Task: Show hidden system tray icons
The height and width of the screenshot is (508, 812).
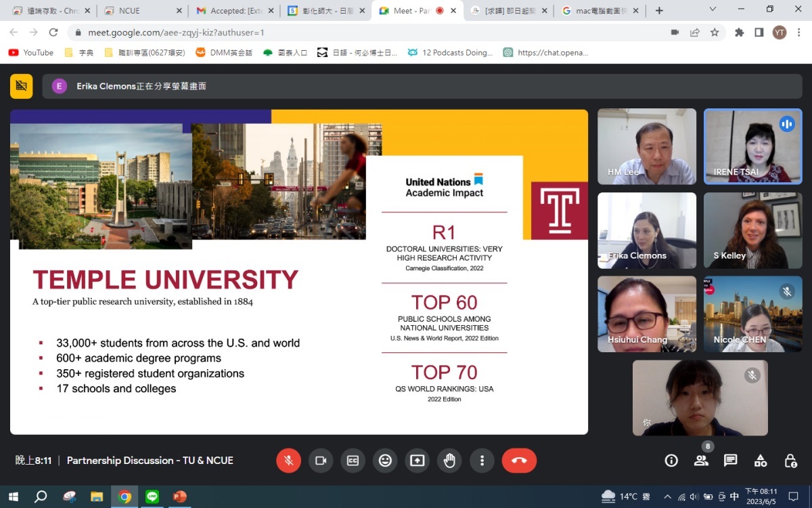Action: click(x=667, y=496)
